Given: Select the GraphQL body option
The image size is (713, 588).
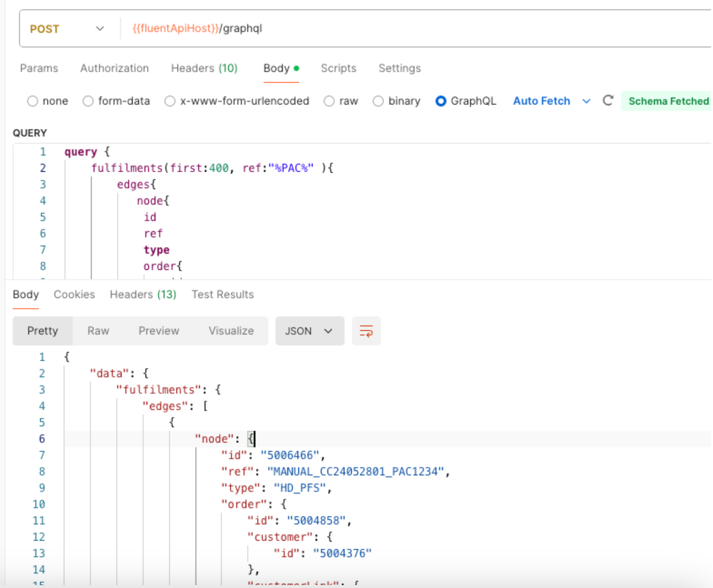Looking at the screenshot, I should coord(441,101).
